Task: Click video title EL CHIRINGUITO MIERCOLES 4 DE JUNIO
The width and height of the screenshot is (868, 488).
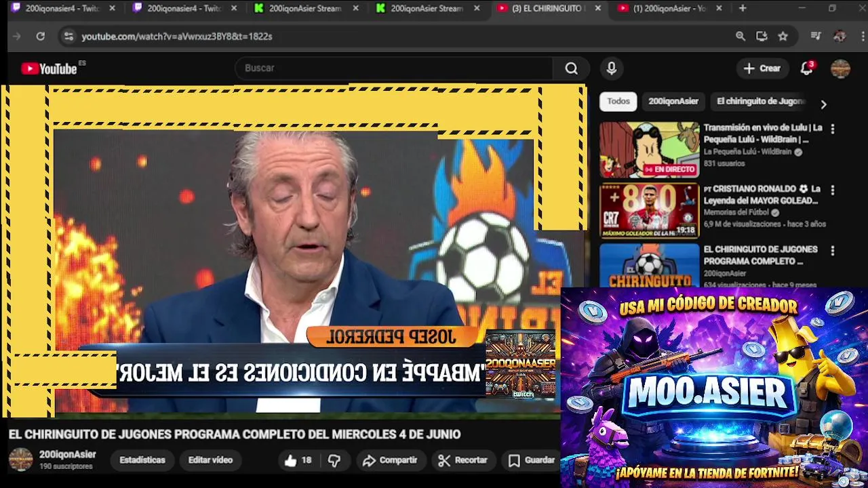Action: click(235, 434)
